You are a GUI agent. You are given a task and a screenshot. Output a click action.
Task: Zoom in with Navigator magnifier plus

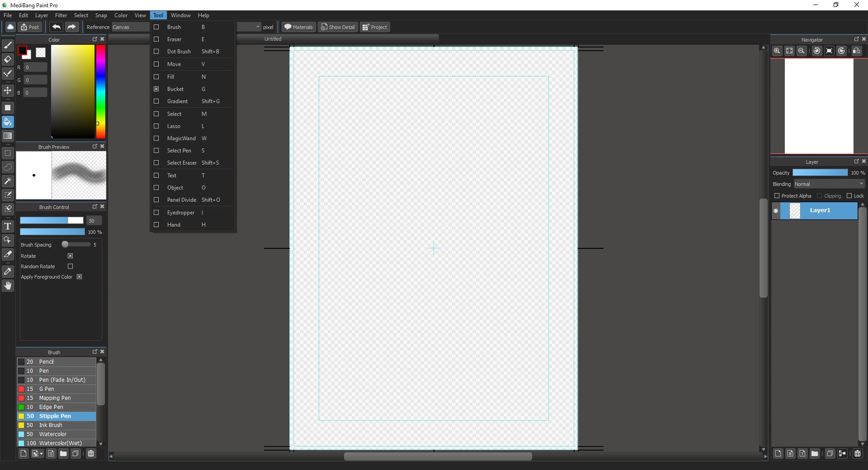click(777, 50)
